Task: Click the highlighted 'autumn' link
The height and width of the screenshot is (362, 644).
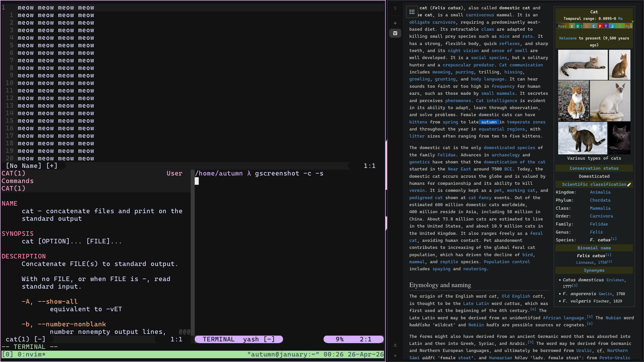Action: (x=489, y=122)
